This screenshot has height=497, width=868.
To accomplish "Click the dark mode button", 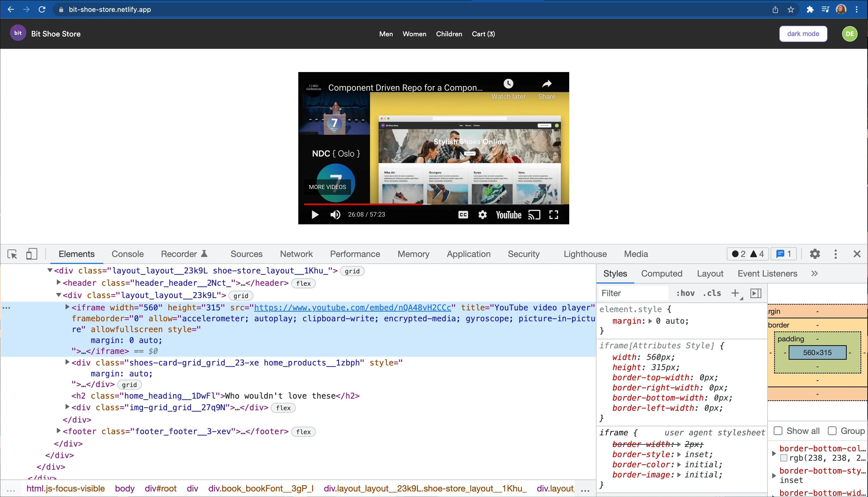I will [x=803, y=33].
